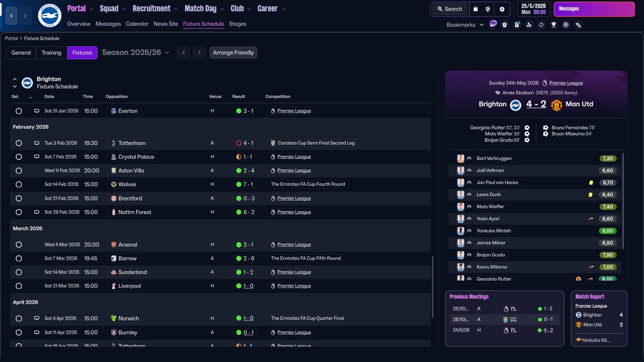
Task: Switch to the Training tab
Action: click(x=51, y=53)
